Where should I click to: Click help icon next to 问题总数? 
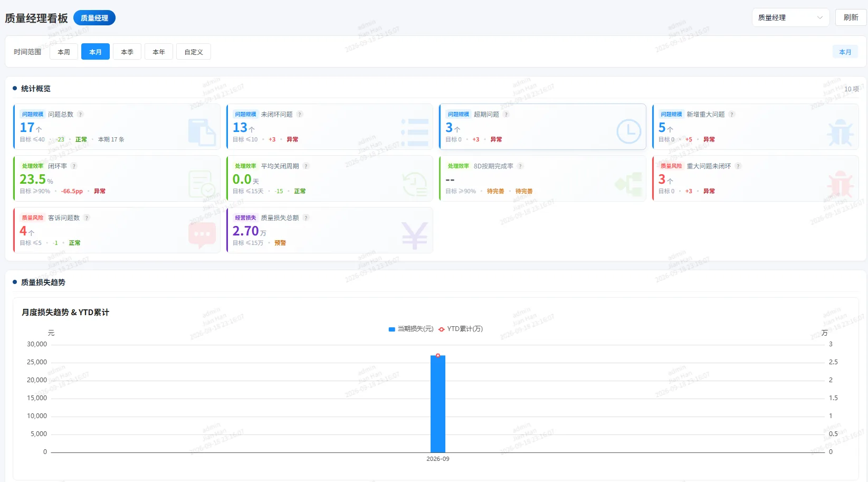click(x=80, y=115)
